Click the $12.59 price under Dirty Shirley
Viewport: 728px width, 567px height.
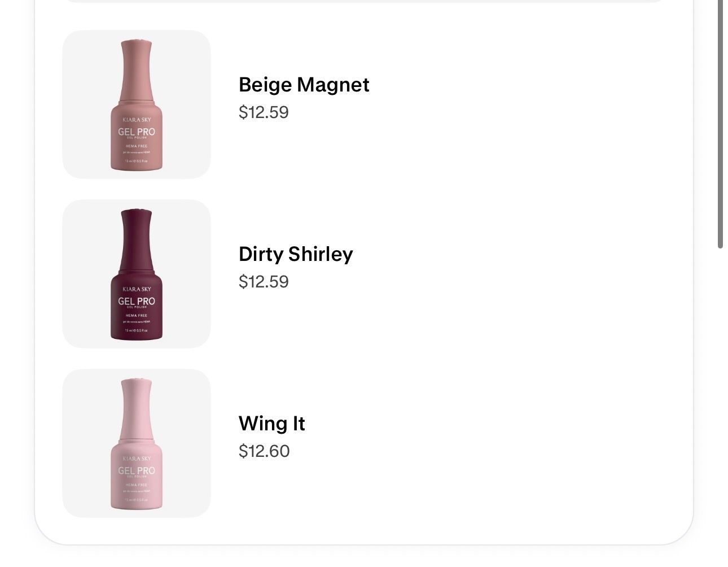(264, 282)
